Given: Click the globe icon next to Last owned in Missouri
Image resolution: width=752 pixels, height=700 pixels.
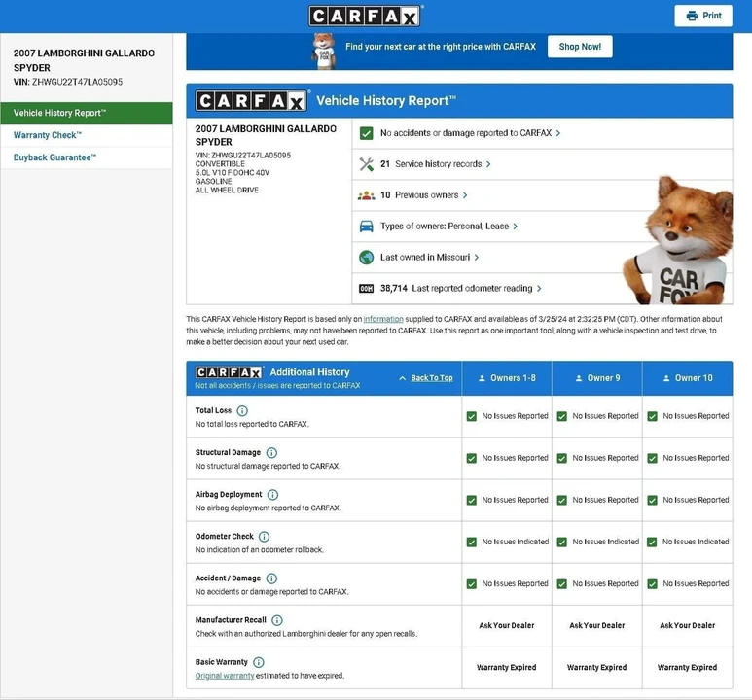Looking at the screenshot, I should pos(367,258).
